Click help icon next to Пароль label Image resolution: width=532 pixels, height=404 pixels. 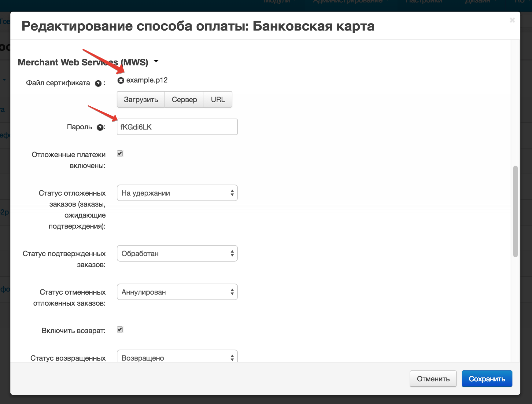[x=100, y=127]
